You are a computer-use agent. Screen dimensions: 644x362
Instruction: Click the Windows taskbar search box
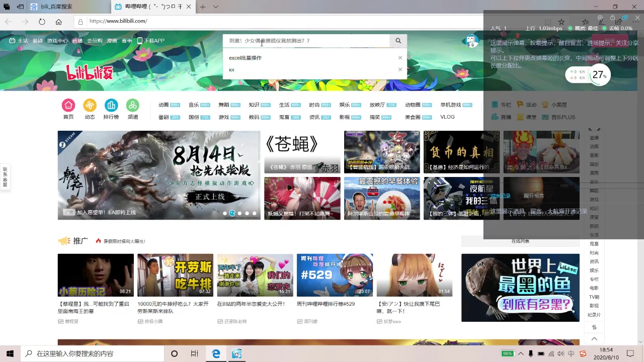coord(93,353)
